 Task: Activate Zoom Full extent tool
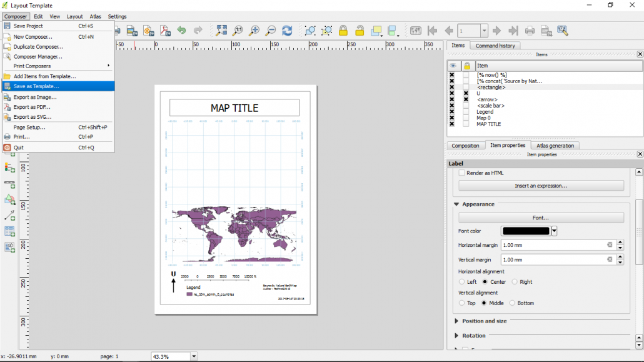click(x=222, y=30)
